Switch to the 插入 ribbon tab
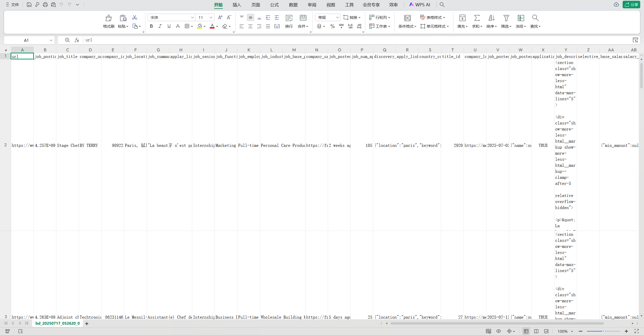Image resolution: width=644 pixels, height=335 pixels. tap(237, 5)
